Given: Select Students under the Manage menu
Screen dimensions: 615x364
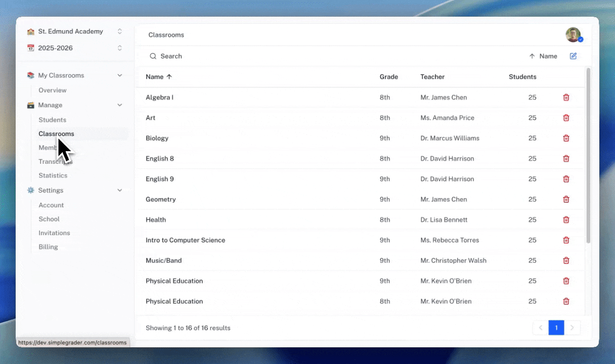Looking at the screenshot, I should click(52, 119).
